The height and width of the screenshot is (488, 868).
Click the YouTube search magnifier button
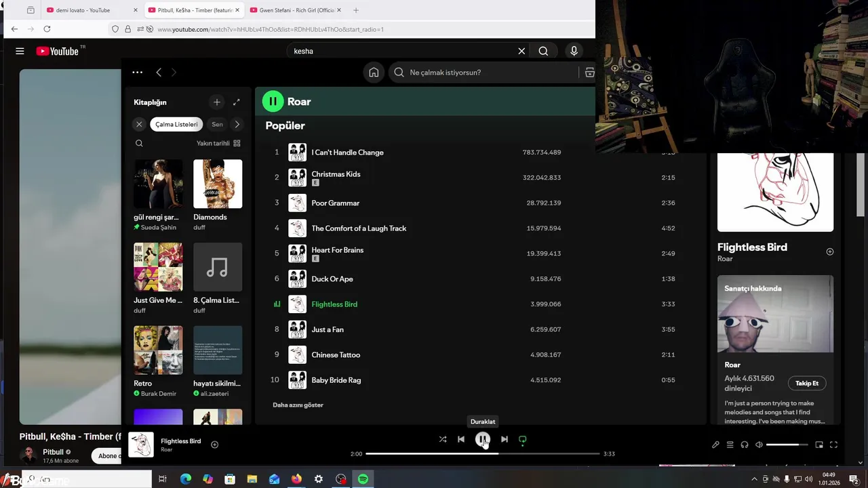543,51
